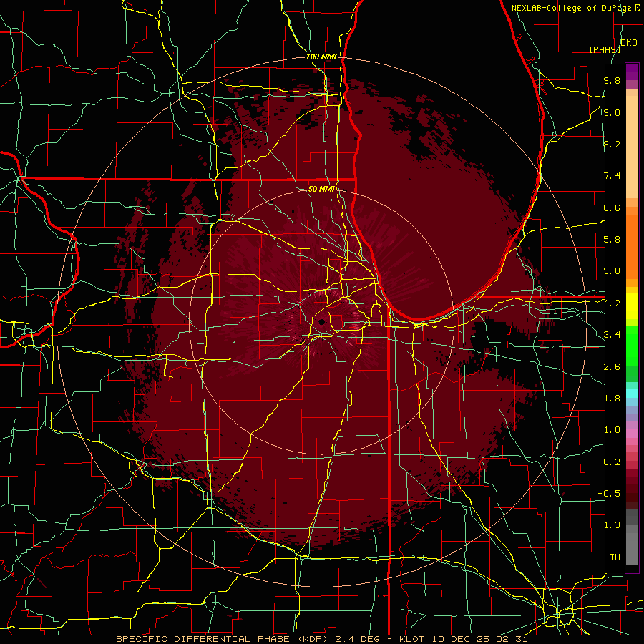Click the 1.8 scale value

click(612, 399)
